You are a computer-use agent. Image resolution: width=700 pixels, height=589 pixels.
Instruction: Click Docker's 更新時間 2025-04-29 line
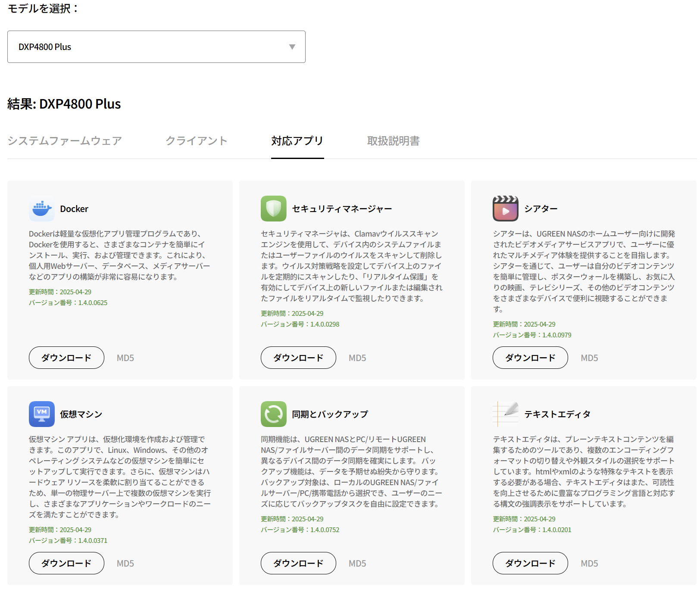pyautogui.click(x=60, y=292)
